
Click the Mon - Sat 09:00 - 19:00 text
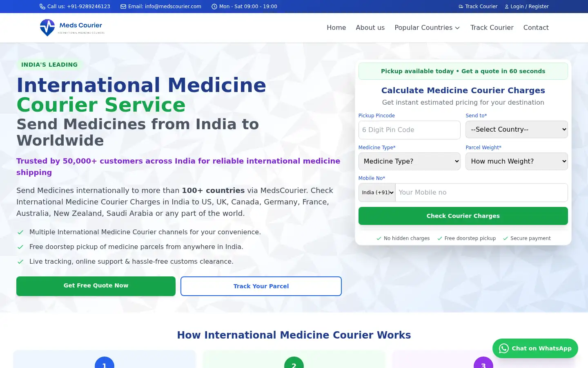coord(248,7)
